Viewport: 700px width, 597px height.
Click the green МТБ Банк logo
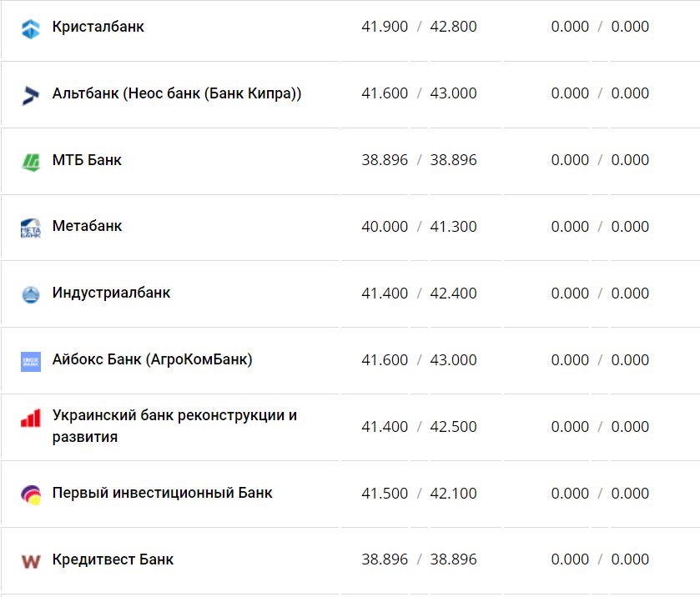tap(31, 161)
